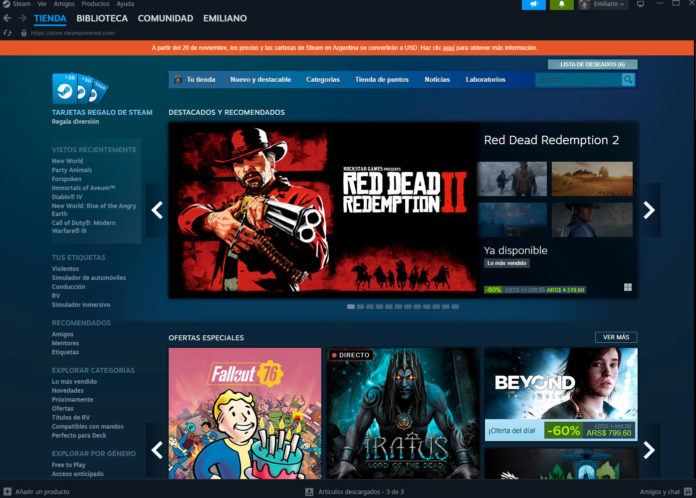Open Nuevo y destacable dropdown

point(261,79)
